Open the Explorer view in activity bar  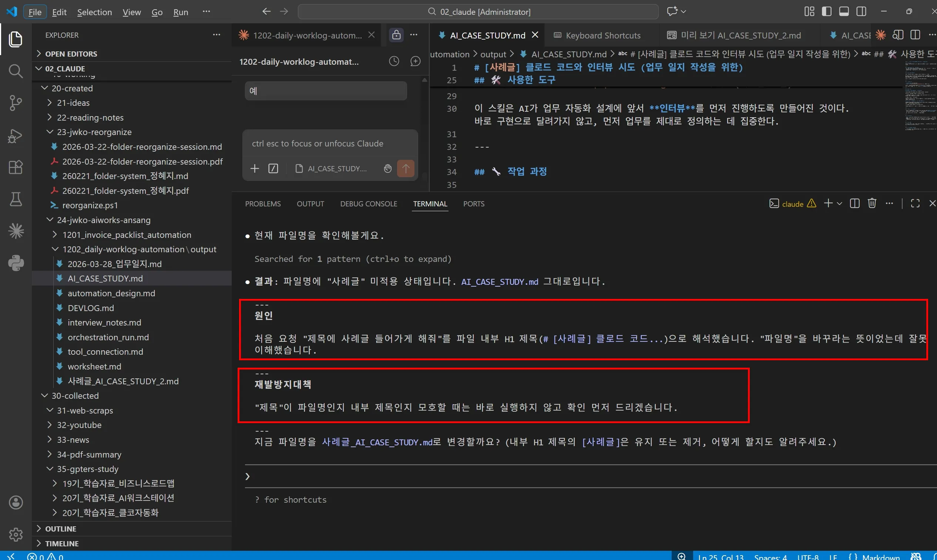[16, 39]
